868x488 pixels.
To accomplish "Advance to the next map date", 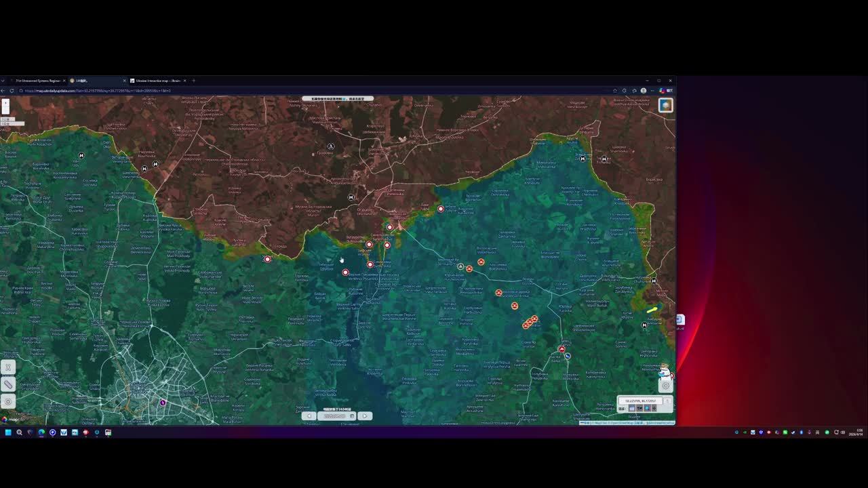I will click(x=365, y=416).
